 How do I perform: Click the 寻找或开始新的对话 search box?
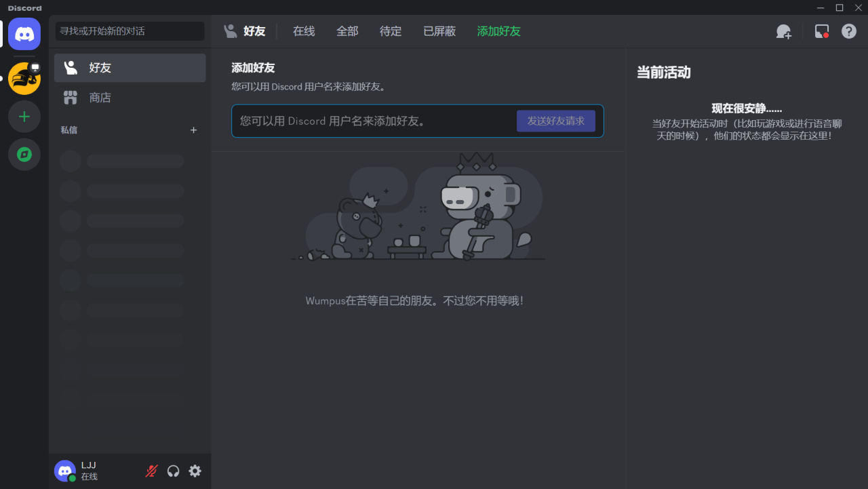pyautogui.click(x=130, y=31)
